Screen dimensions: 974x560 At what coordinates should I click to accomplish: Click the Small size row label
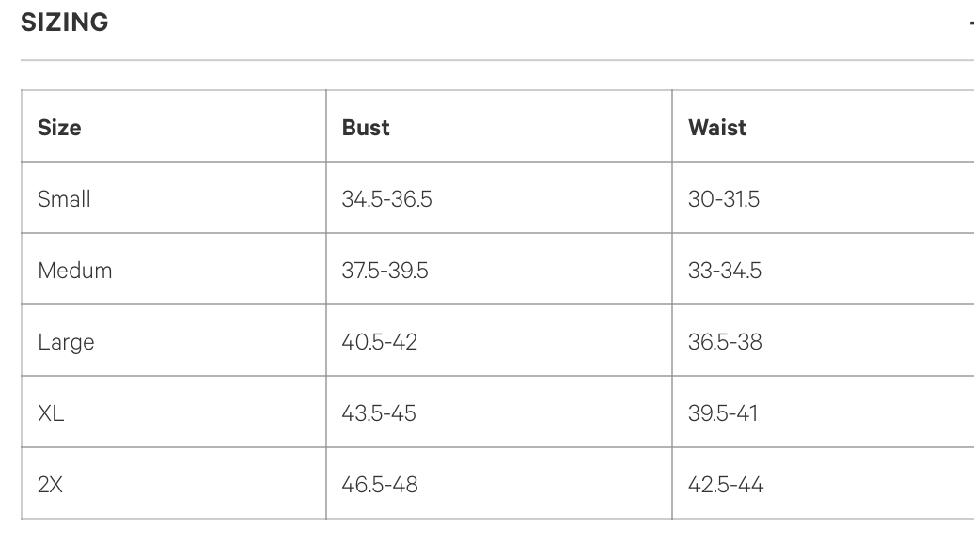[64, 199]
